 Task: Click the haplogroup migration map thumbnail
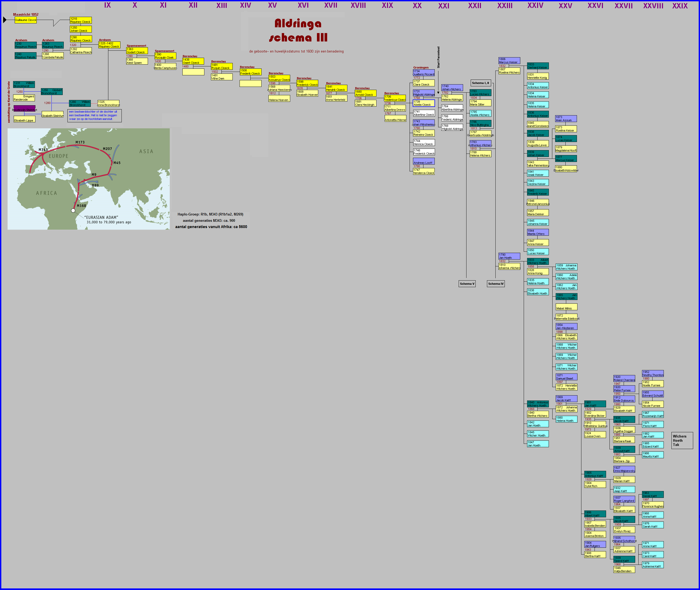pyautogui.click(x=89, y=179)
